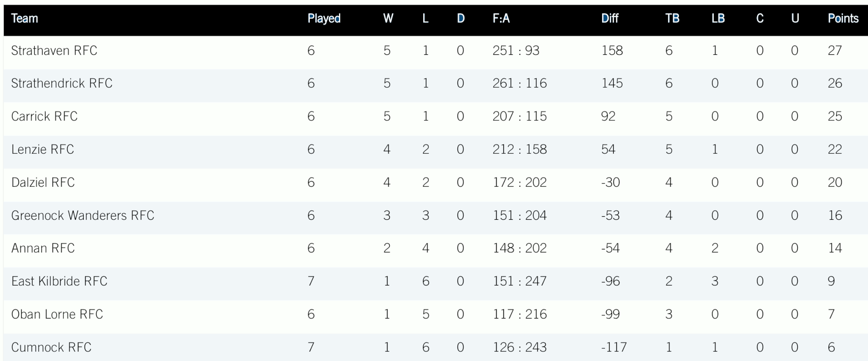Click the Diff column header
The image size is (868, 361).
pos(609,18)
